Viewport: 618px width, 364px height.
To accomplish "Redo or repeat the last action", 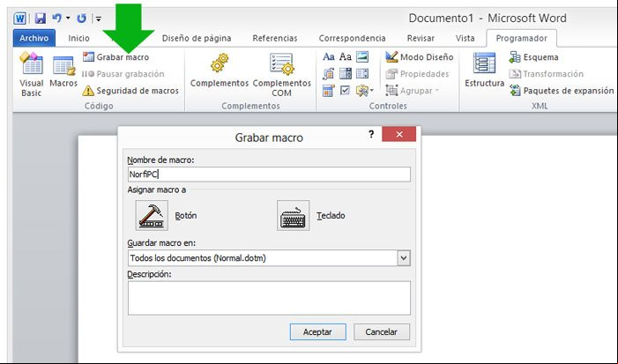I will click(x=82, y=19).
